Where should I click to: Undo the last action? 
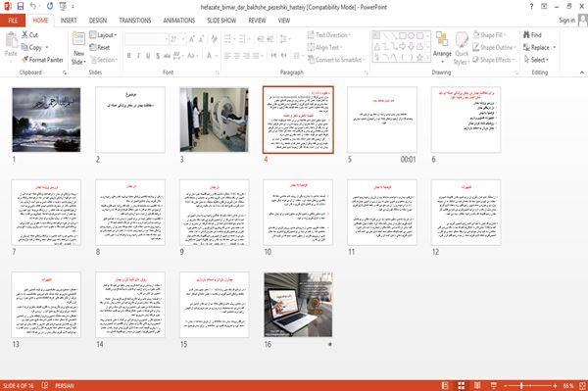(33, 7)
